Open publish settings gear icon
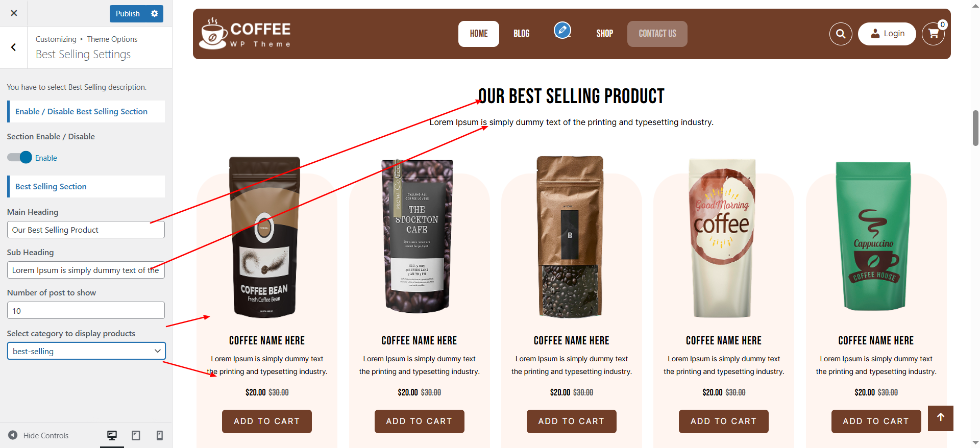This screenshot has width=980, height=448. coord(155,14)
